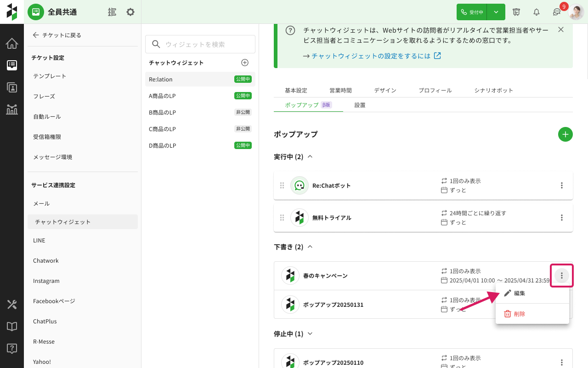The width and height of the screenshot is (588, 368).
Task: Go back via チケットに戻る link
Action: click(x=57, y=35)
